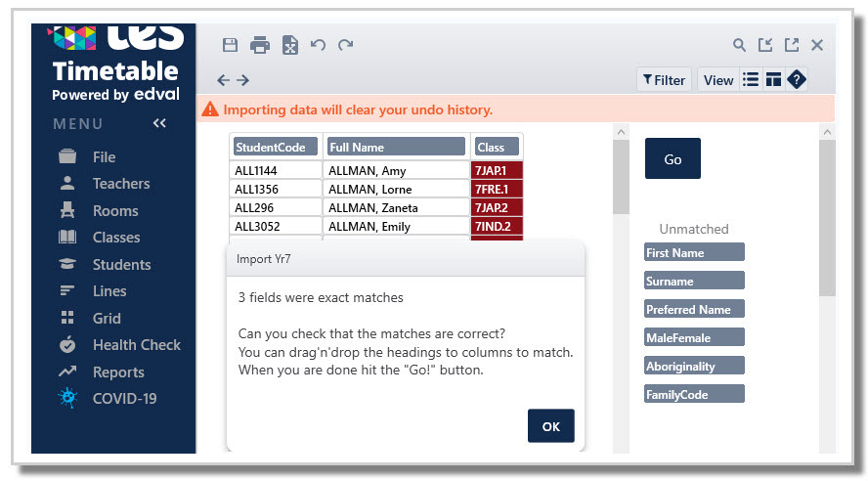The height and width of the screenshot is (481, 868).
Task: Click the Rooms chair icon
Action: [67, 210]
